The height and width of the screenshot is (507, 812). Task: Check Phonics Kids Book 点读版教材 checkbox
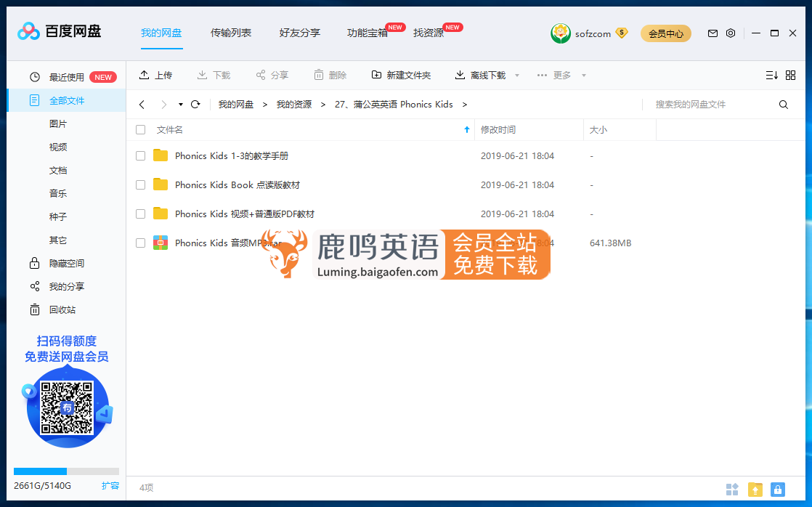(x=140, y=185)
